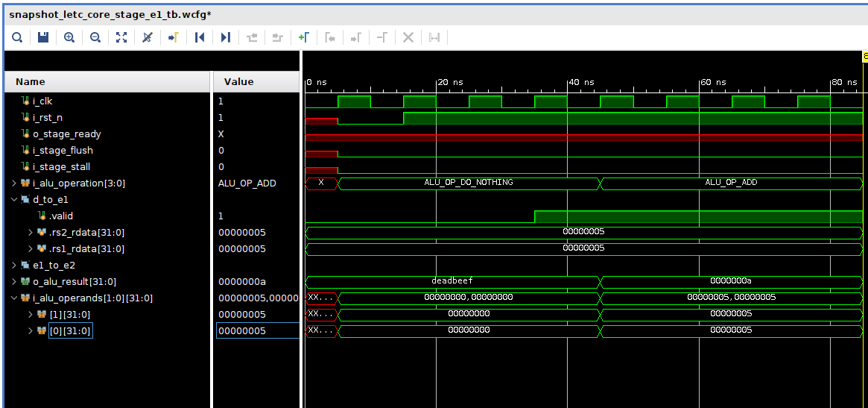Click the signal icon beside .valid
Image resolution: width=868 pixels, height=408 pixels.
click(41, 216)
